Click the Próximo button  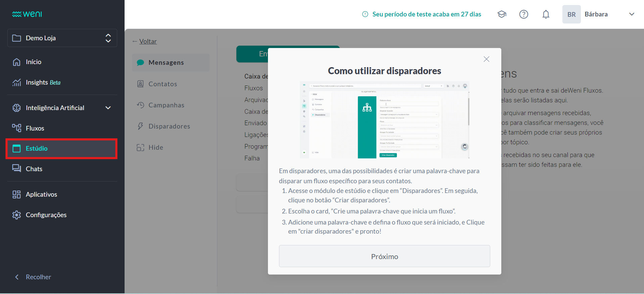384,256
